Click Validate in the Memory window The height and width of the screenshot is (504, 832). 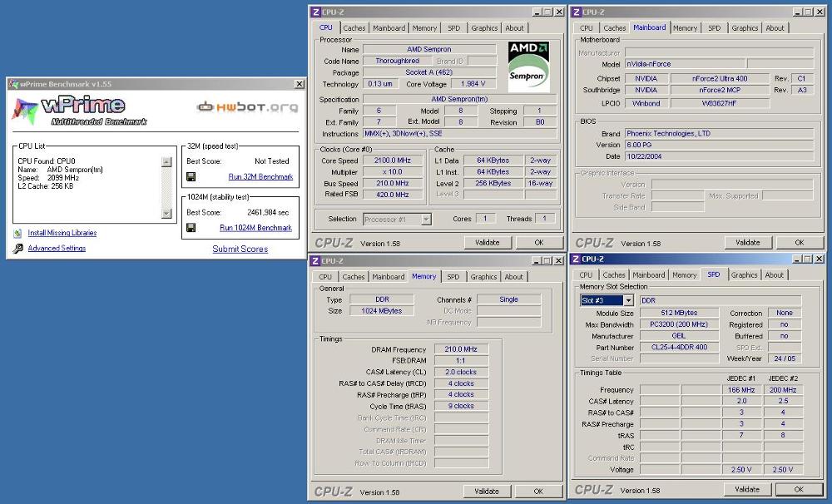coord(487,492)
